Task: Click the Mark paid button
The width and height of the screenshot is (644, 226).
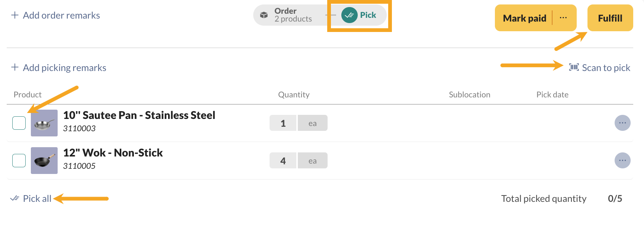Action: tap(524, 17)
